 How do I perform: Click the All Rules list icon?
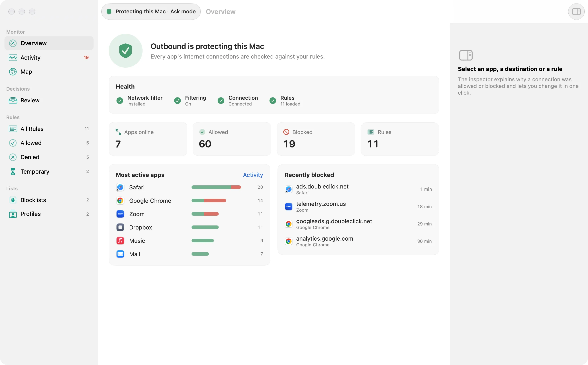click(13, 129)
